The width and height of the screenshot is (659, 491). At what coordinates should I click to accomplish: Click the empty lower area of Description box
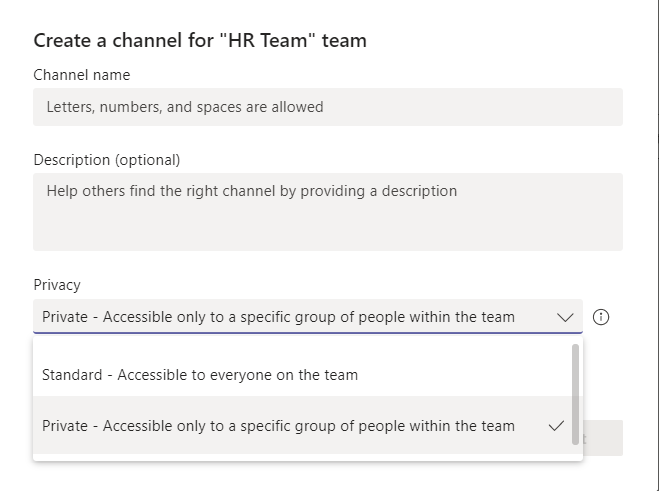[327, 230]
